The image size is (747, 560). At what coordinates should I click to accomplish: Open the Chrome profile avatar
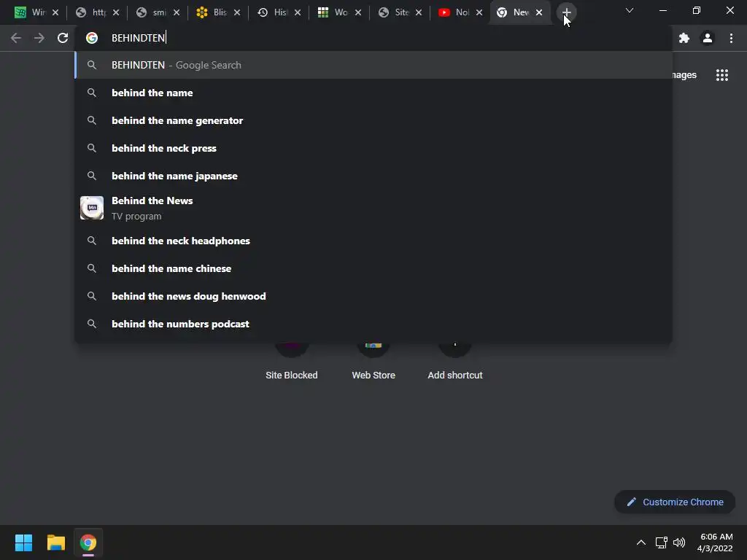708,38
